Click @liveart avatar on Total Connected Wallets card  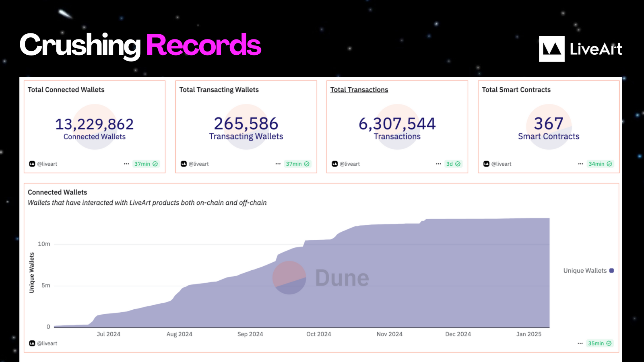[x=32, y=164]
